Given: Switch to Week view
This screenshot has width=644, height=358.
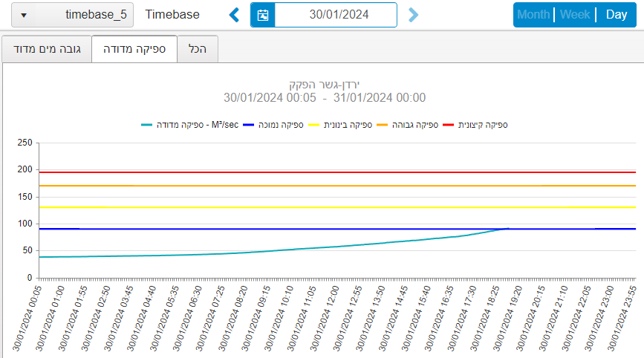Looking at the screenshot, I should tap(575, 15).
